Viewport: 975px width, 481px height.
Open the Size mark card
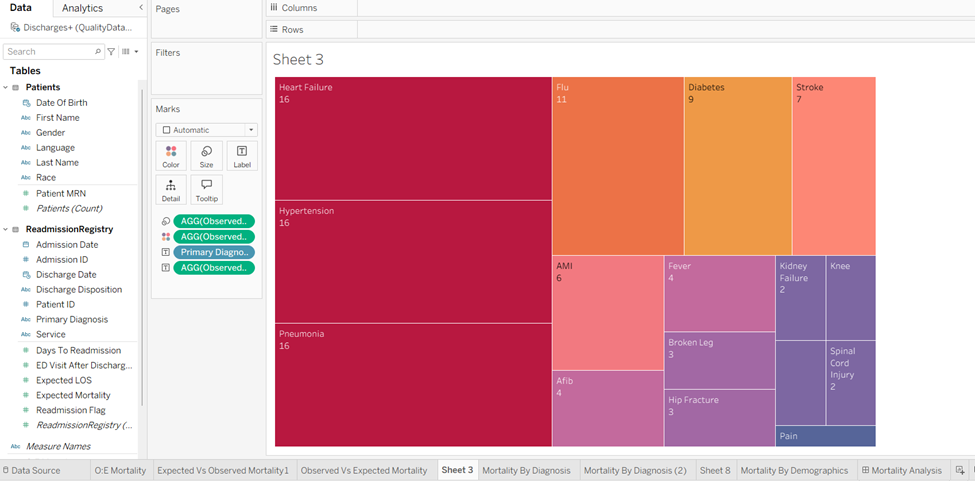pyautogui.click(x=206, y=156)
